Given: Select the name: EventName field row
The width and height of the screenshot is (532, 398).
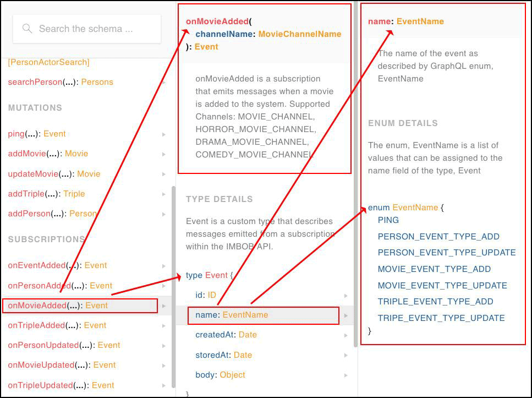Looking at the screenshot, I should [264, 315].
